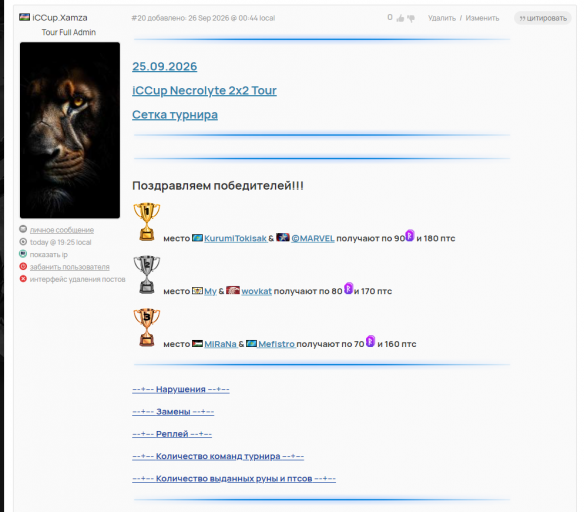Click the show IP icon
This screenshot has height=512, width=584.
click(x=23, y=254)
